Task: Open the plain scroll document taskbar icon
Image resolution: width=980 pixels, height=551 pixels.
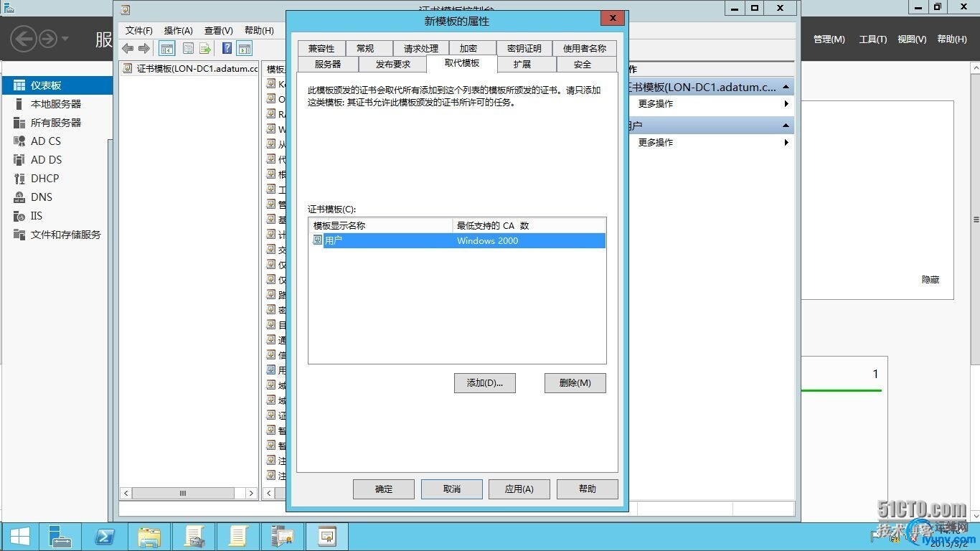Action: coord(238,537)
